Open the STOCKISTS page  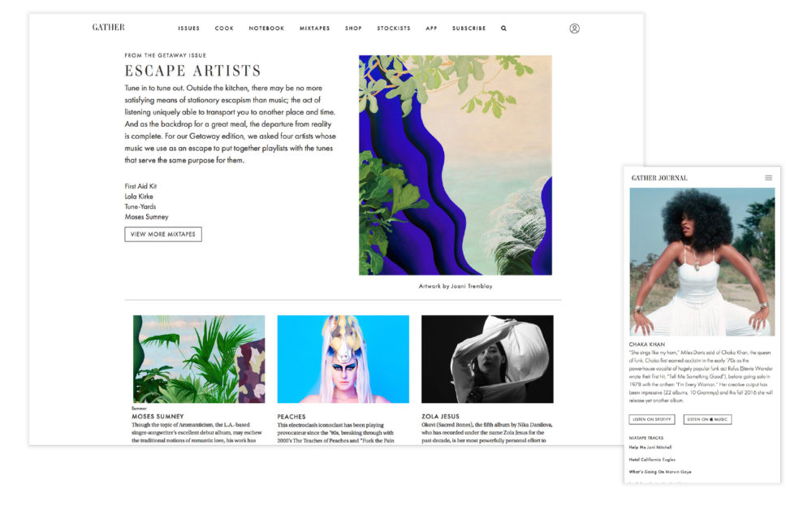click(x=394, y=28)
